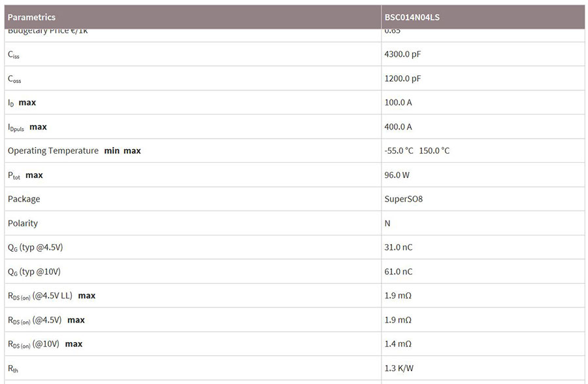The height and width of the screenshot is (384, 588).
Task: Select the Coss parameter label
Action: (x=14, y=79)
